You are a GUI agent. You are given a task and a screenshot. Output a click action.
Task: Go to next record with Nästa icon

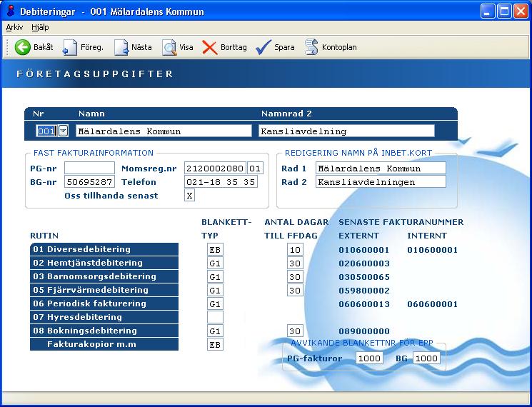coord(121,47)
